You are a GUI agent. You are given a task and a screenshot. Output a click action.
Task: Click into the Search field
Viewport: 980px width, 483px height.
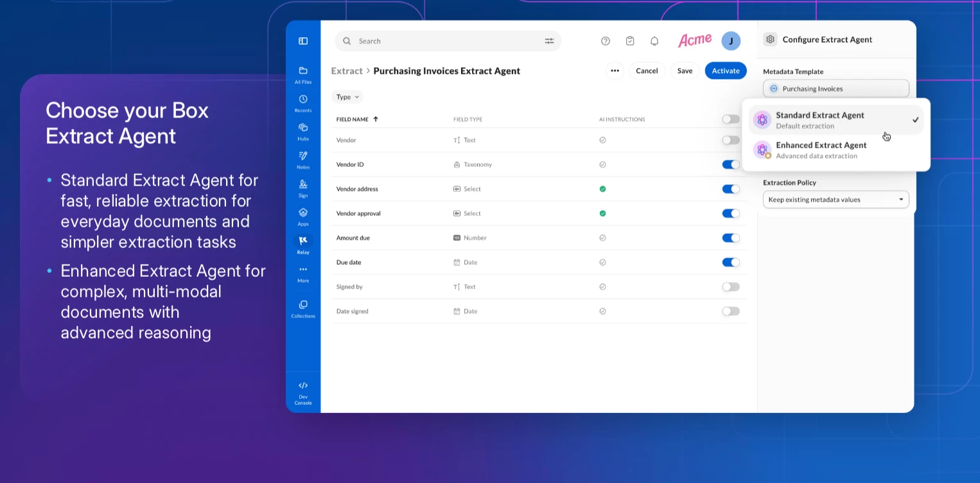(x=448, y=41)
